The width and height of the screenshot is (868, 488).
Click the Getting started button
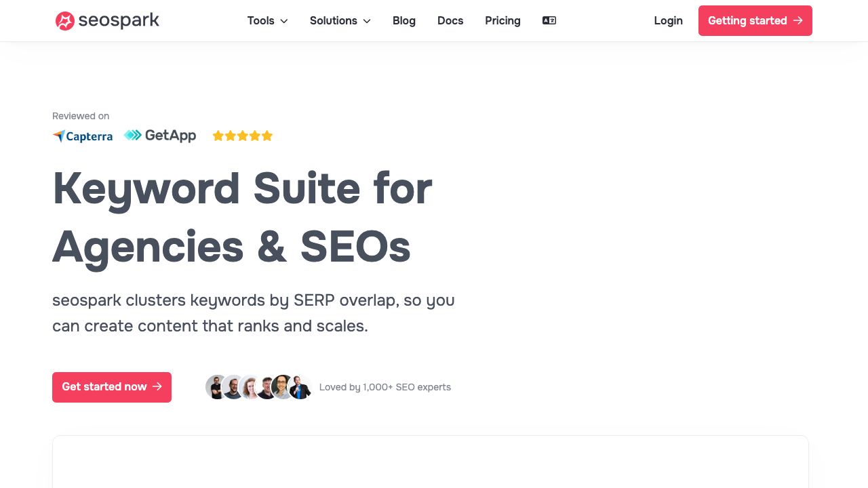(x=755, y=20)
